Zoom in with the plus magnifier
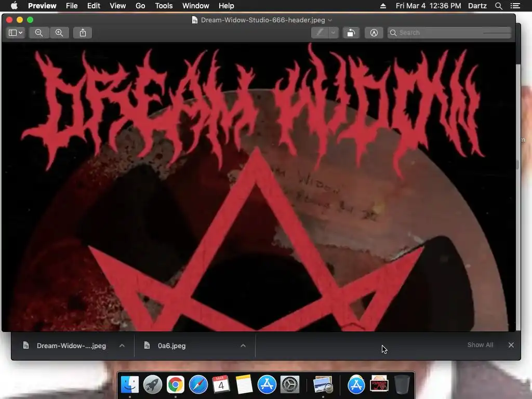The height and width of the screenshot is (399, 532). pyautogui.click(x=59, y=33)
